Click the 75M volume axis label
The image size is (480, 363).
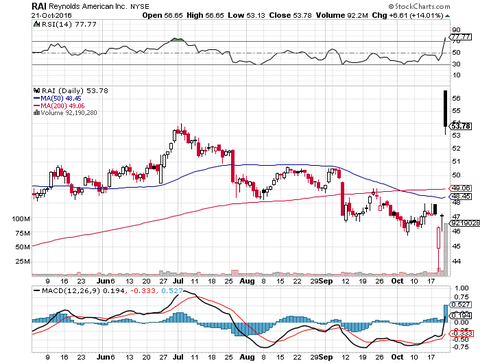23,233
